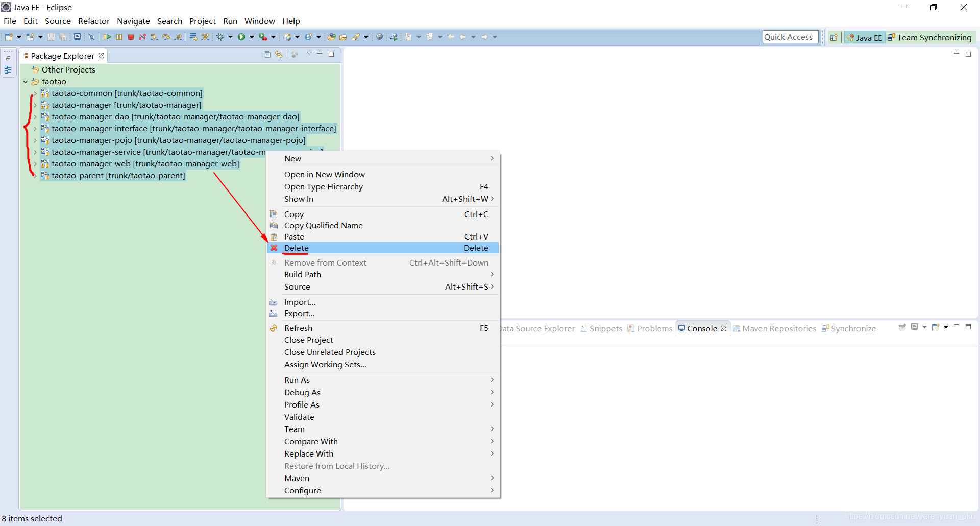Click the Quick Access search field

pos(790,37)
